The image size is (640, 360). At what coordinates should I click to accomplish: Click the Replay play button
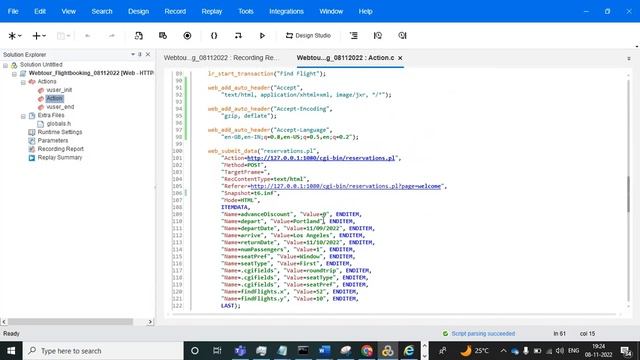coord(262,36)
